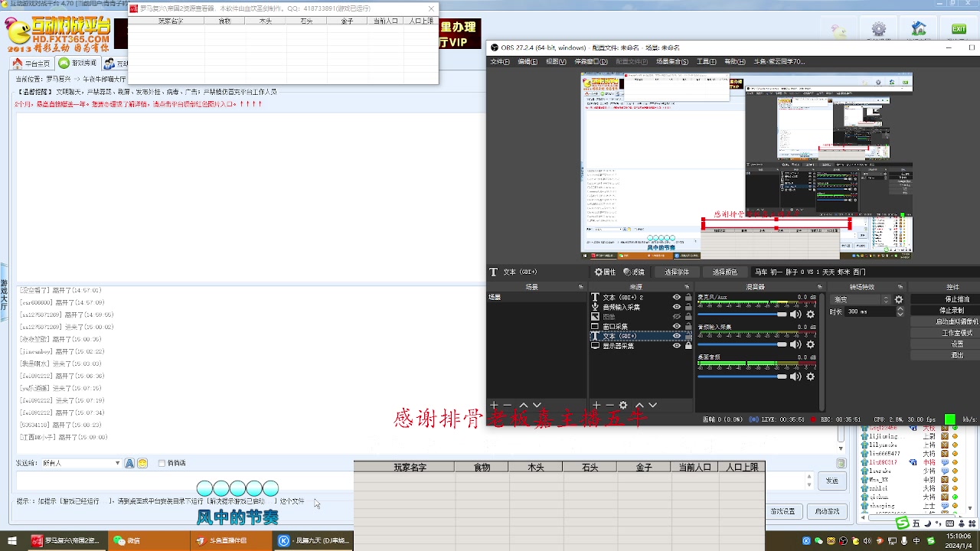Image resolution: width=980 pixels, height=551 pixels.
Task: Open 桌面音频 mixer settings gear
Action: tap(811, 376)
